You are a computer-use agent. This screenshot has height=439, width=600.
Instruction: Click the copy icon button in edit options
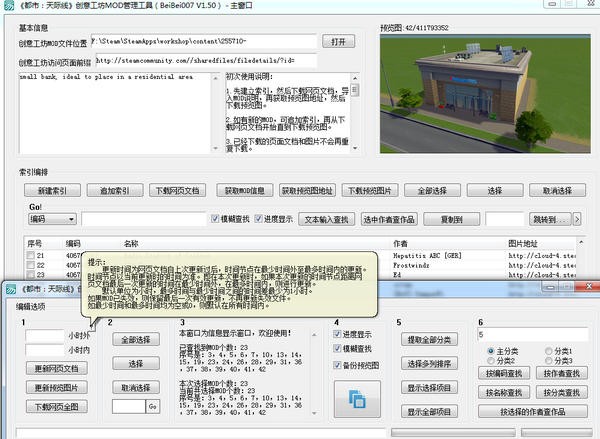(357, 399)
